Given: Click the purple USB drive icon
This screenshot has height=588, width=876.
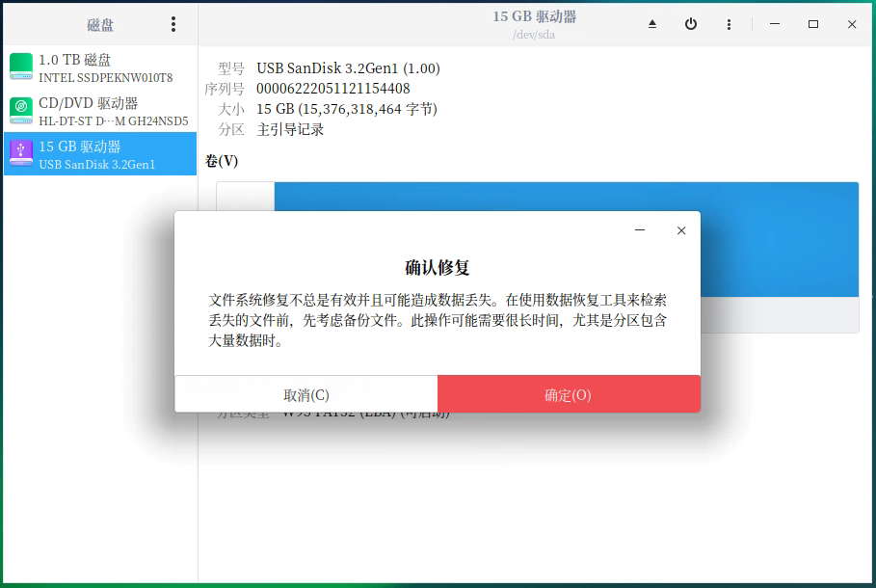Looking at the screenshot, I should click(x=21, y=153).
